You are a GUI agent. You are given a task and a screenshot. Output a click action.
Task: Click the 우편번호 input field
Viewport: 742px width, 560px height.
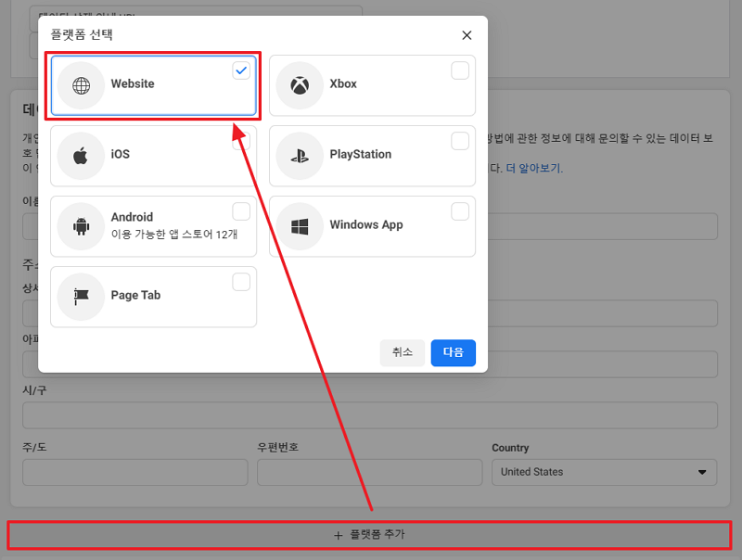(x=370, y=472)
